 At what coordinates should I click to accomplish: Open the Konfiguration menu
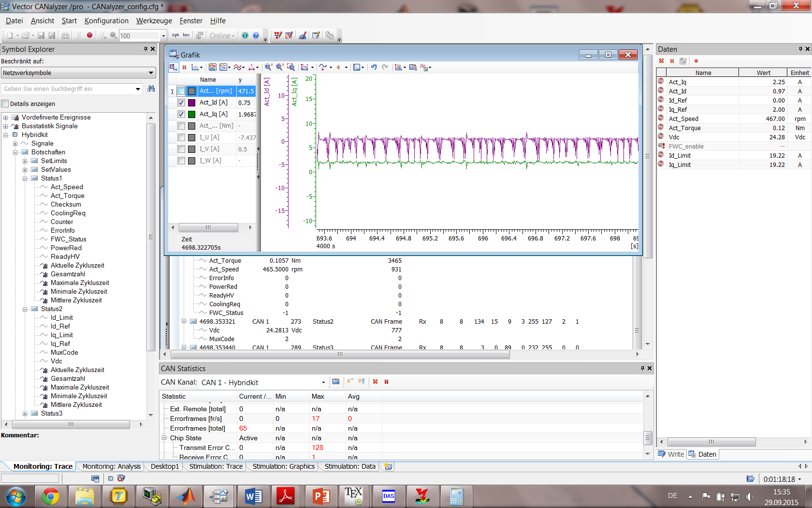106,21
